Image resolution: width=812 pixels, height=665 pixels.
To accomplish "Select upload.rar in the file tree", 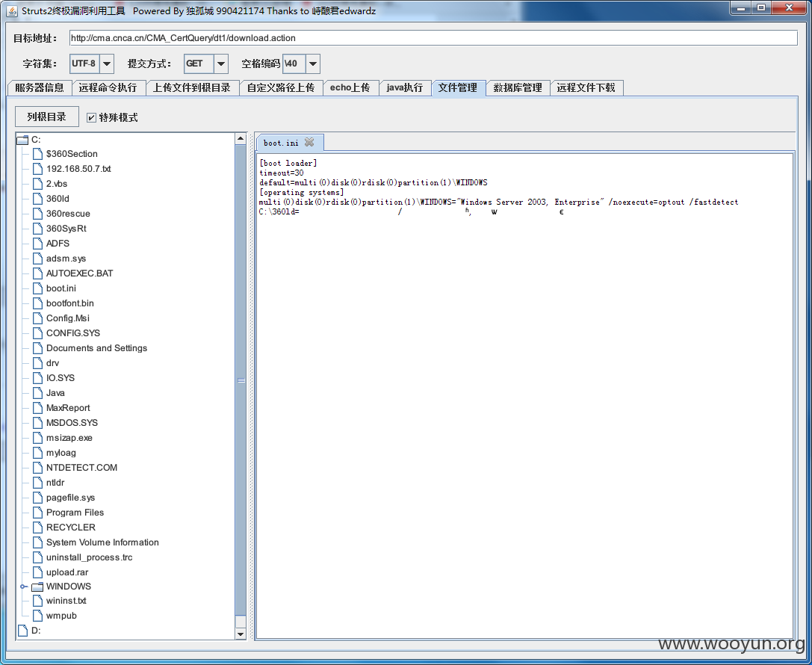I will point(67,572).
